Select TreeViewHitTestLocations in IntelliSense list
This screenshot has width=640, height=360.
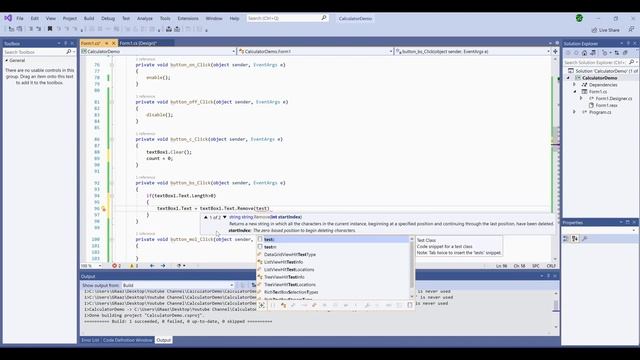[333, 284]
